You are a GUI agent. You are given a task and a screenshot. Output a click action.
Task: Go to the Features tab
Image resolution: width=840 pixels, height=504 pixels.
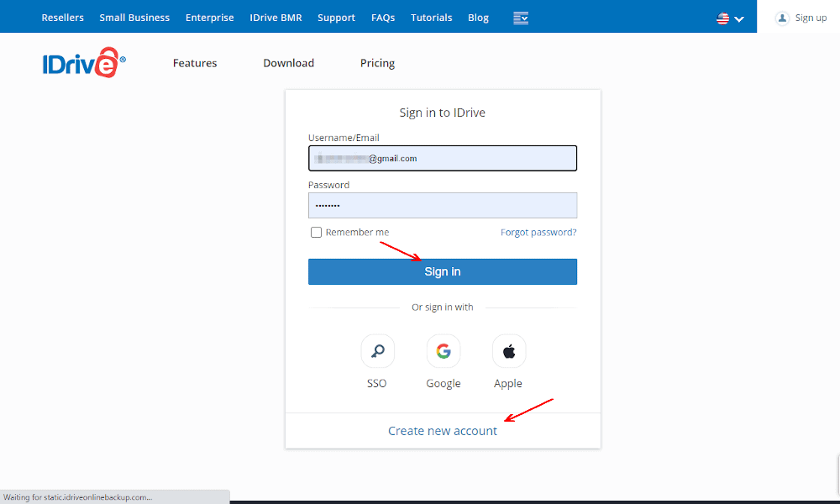pos(195,63)
